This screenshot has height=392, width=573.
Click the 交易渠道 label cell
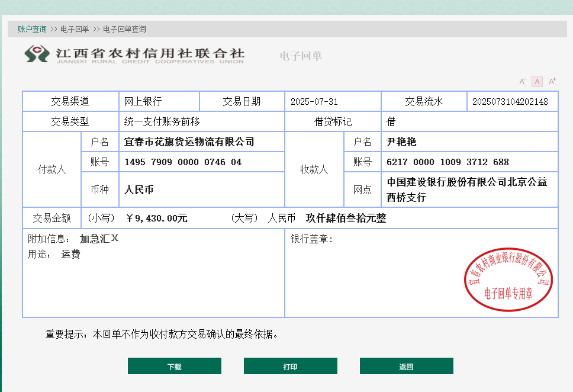70,101
